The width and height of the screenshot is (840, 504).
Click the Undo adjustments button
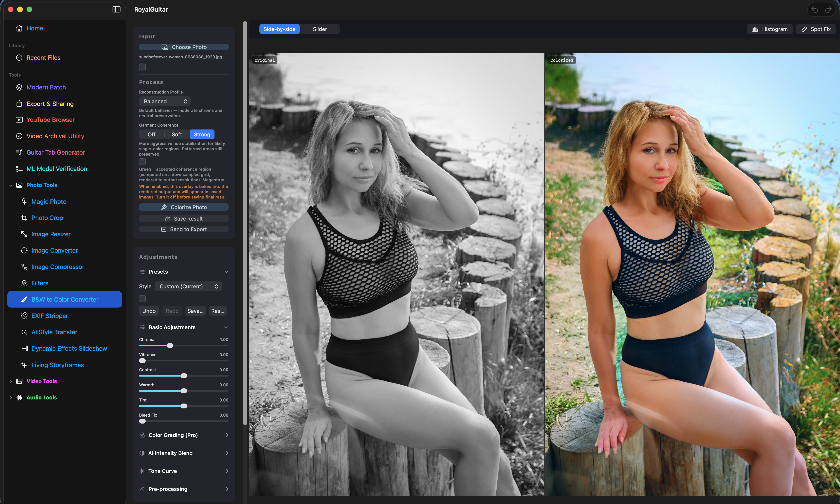[x=149, y=311]
